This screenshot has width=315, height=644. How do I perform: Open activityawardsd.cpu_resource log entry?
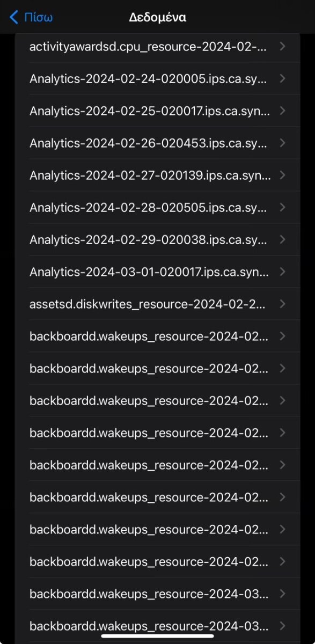(x=157, y=47)
